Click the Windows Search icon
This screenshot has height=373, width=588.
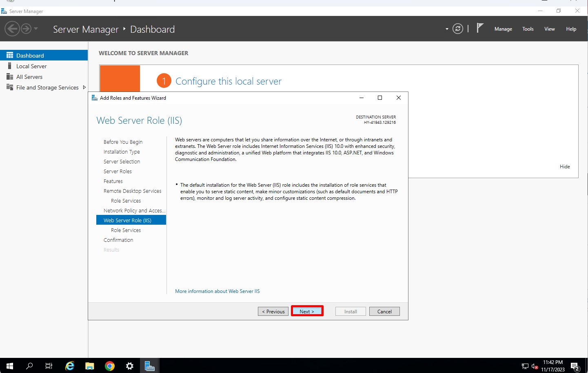click(x=29, y=366)
